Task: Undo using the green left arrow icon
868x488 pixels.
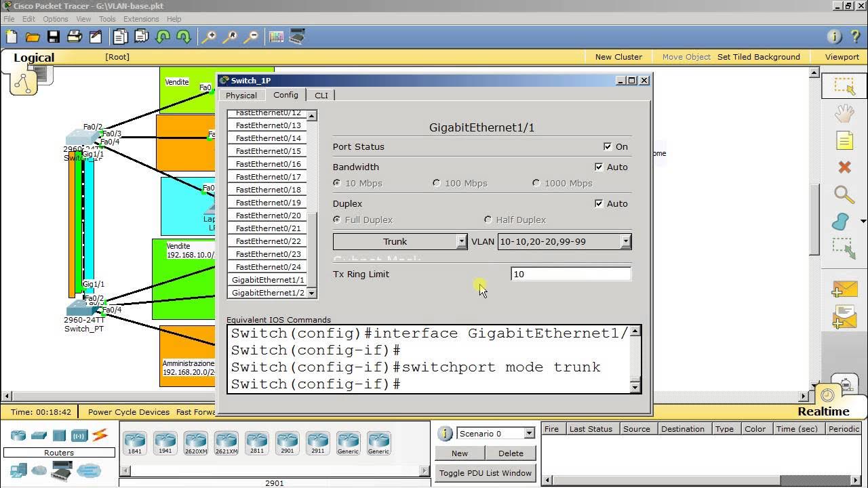Action: click(163, 37)
